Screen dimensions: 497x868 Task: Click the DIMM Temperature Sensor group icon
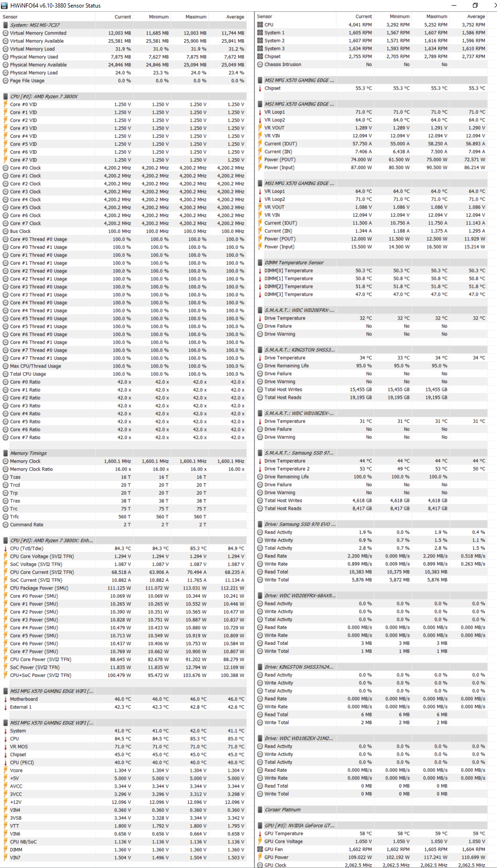tap(260, 262)
